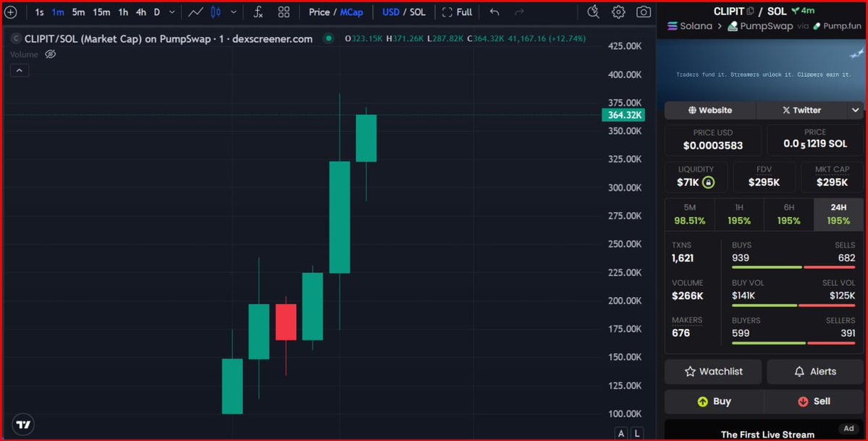Click the LIQUIDITY $71K box
Viewport: 868px width, 441px height.
[696, 177]
